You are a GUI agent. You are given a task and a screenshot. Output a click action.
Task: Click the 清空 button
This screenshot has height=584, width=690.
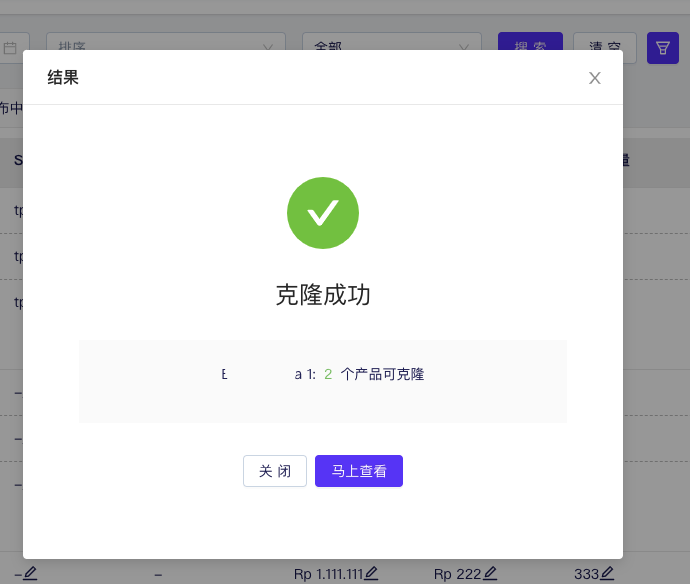[x=605, y=48]
